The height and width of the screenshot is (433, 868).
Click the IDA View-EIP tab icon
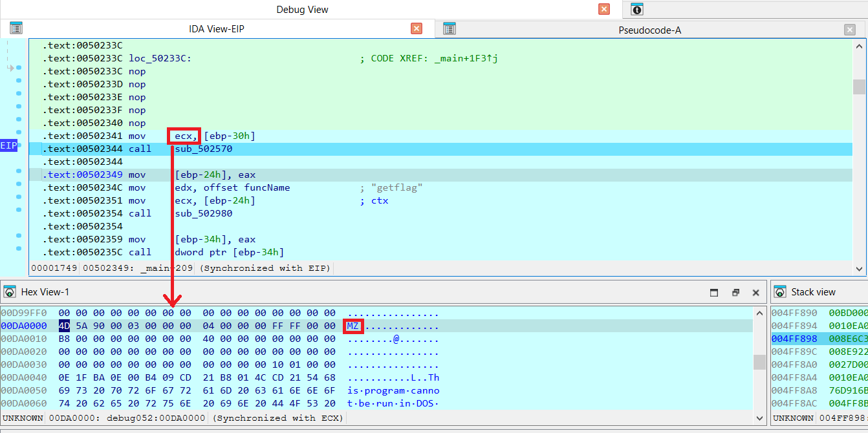coord(16,28)
